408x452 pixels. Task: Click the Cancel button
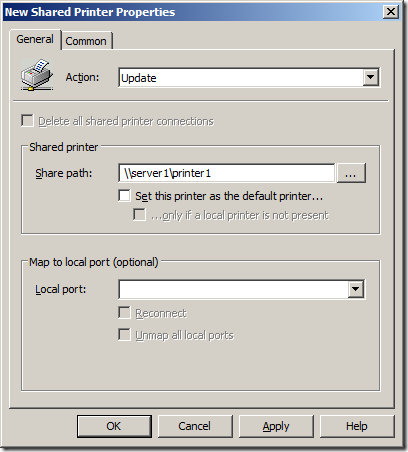195,426
